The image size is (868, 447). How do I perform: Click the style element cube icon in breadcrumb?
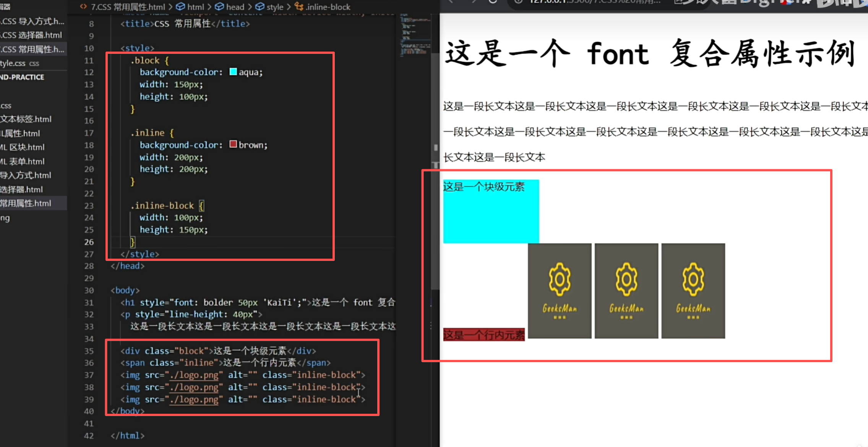point(260,6)
